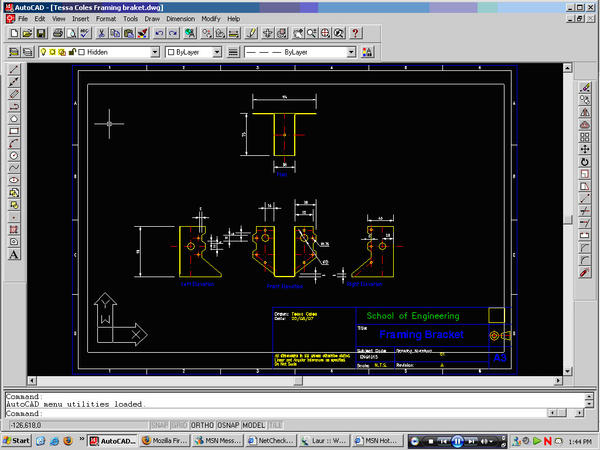Image resolution: width=600 pixels, height=450 pixels.
Task: Click the Copy to clipboard icon
Action: point(115,33)
